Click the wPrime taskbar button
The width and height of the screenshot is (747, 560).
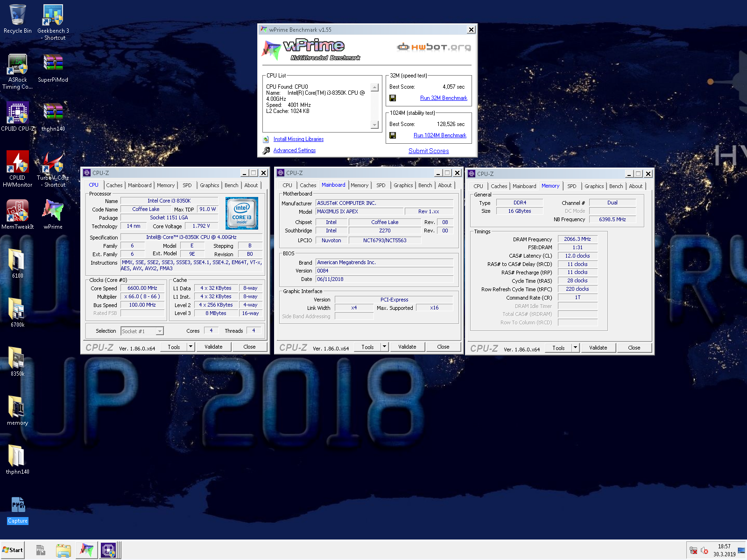point(86,550)
